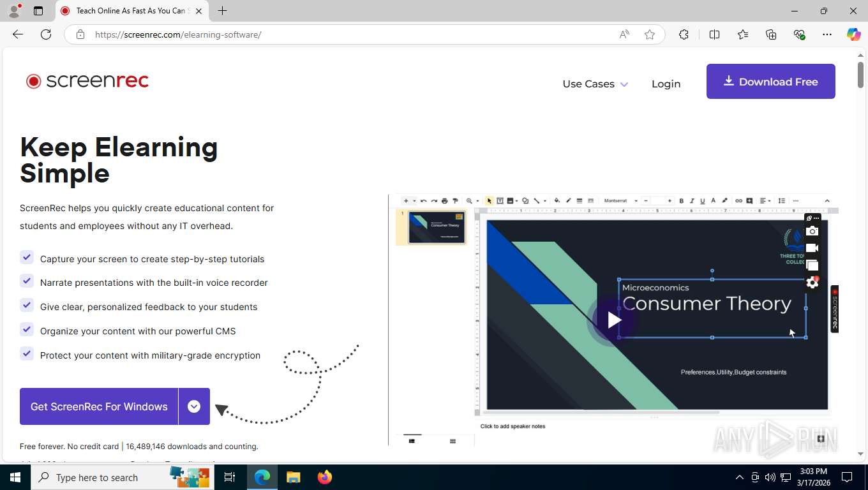Click the Edge taskbar icon
Image resolution: width=868 pixels, height=490 pixels.
(x=262, y=477)
